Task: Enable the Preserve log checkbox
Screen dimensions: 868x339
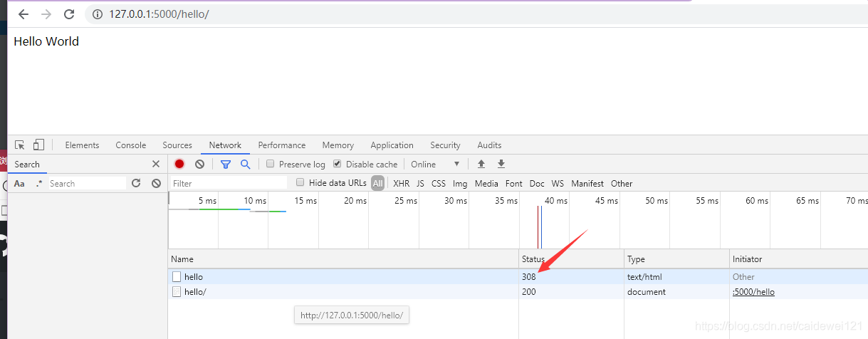Action: 271,164
